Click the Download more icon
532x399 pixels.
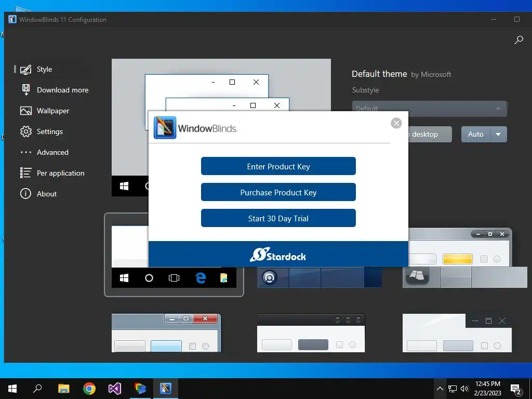coord(26,90)
